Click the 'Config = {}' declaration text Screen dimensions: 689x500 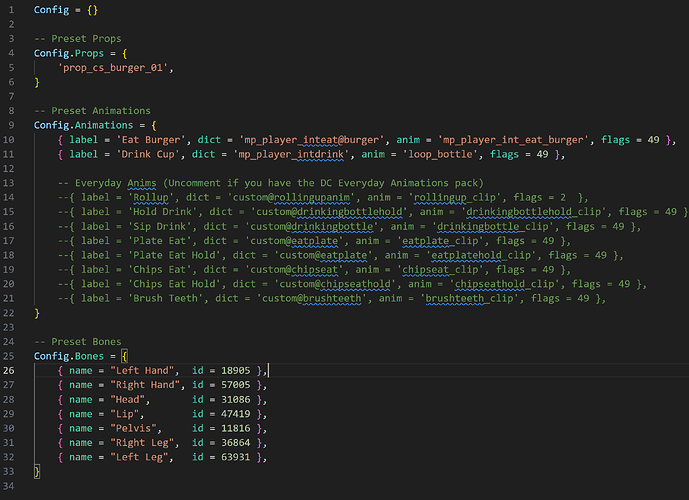[x=66, y=10]
